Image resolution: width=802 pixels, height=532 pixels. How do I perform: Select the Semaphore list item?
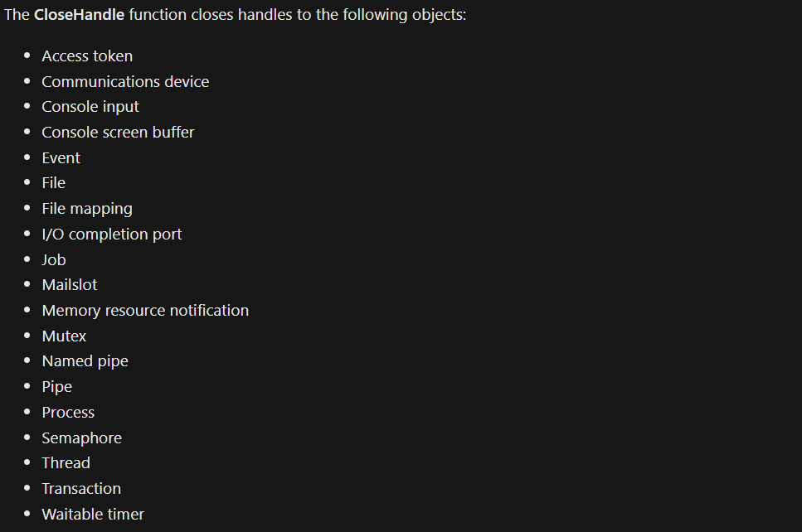[81, 438]
